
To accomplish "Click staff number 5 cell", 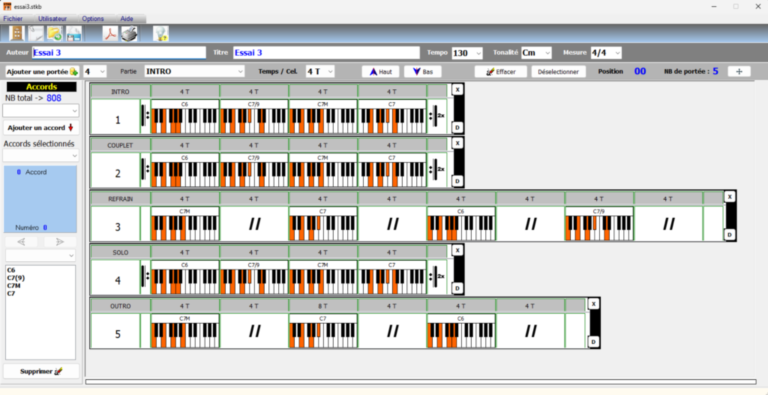I will click(x=118, y=334).
